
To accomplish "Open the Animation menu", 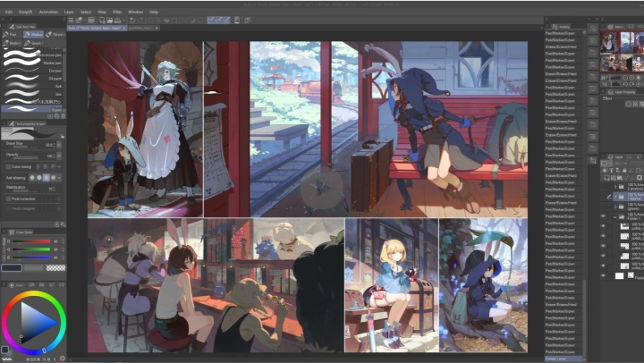I will pos(48,12).
